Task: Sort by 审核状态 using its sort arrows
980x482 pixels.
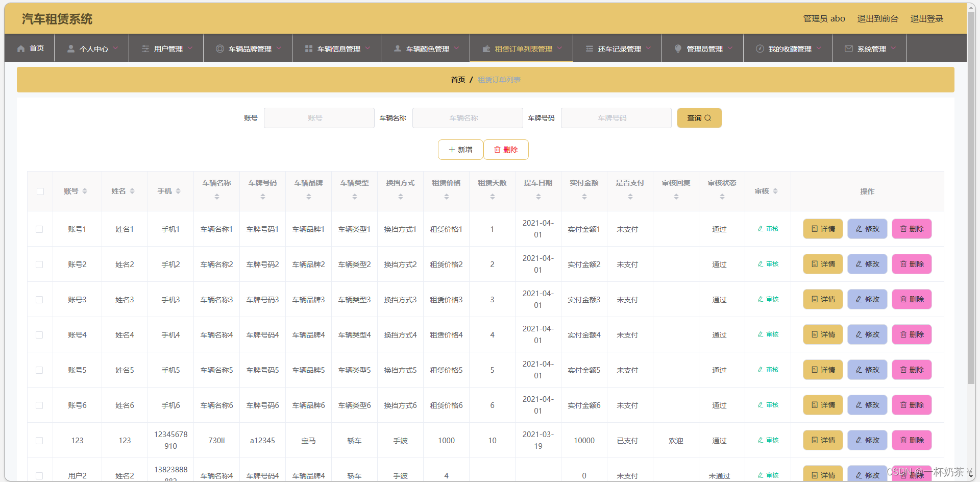Action: (722, 197)
